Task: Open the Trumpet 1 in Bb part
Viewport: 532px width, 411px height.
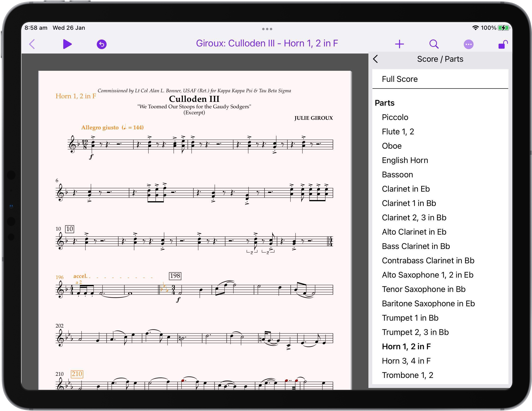Action: pyautogui.click(x=440, y=318)
